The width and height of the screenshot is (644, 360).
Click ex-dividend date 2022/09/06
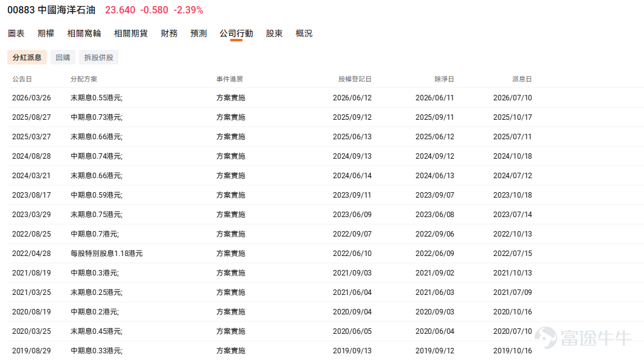click(435, 234)
